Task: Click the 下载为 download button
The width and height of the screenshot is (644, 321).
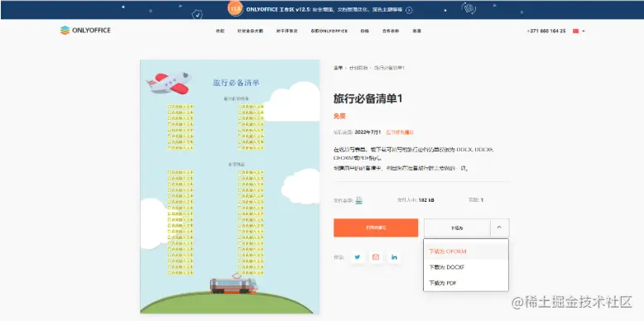Action: 457,228
